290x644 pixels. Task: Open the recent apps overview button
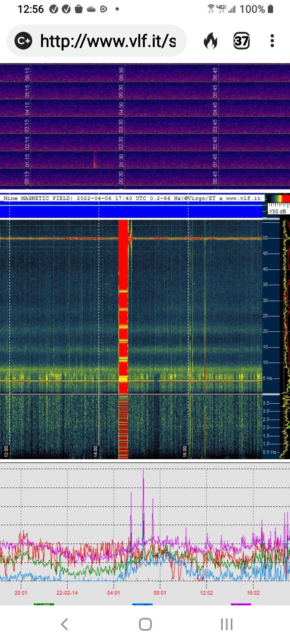[226, 624]
